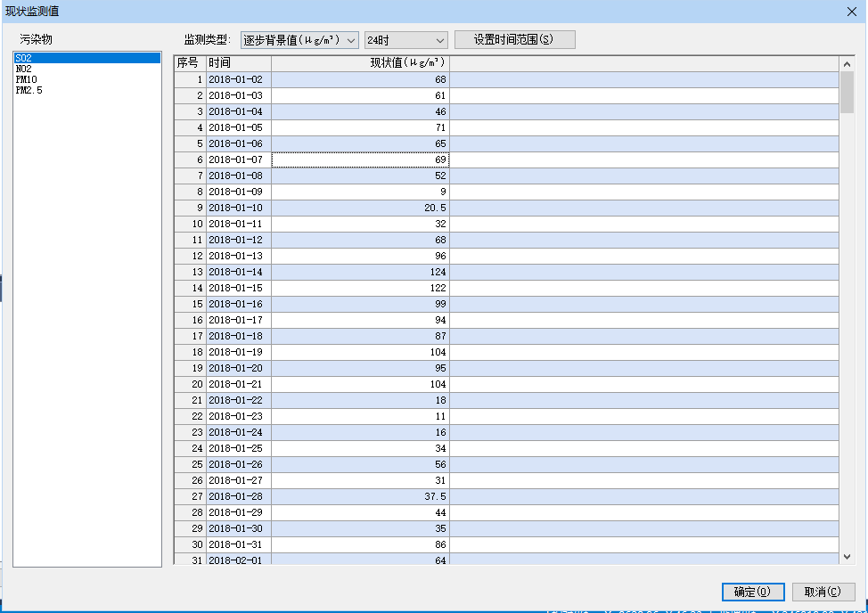
Task: Select the value cell for 2018-01-07
Action: 360,159
